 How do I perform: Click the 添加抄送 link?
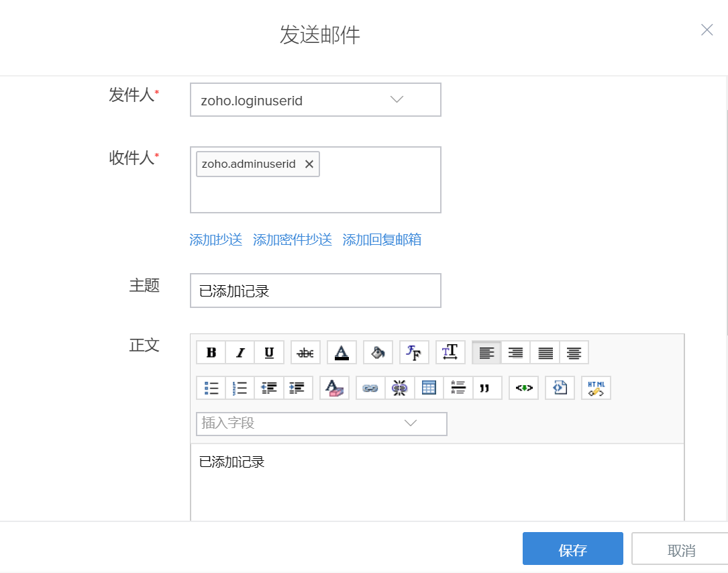tap(215, 240)
